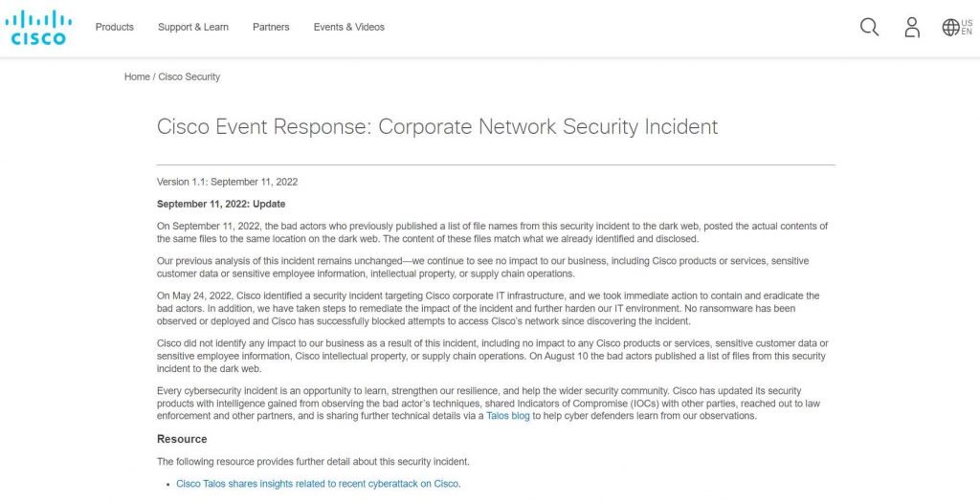Click the user account icon
This screenshot has width=980, height=502.
[912, 28]
